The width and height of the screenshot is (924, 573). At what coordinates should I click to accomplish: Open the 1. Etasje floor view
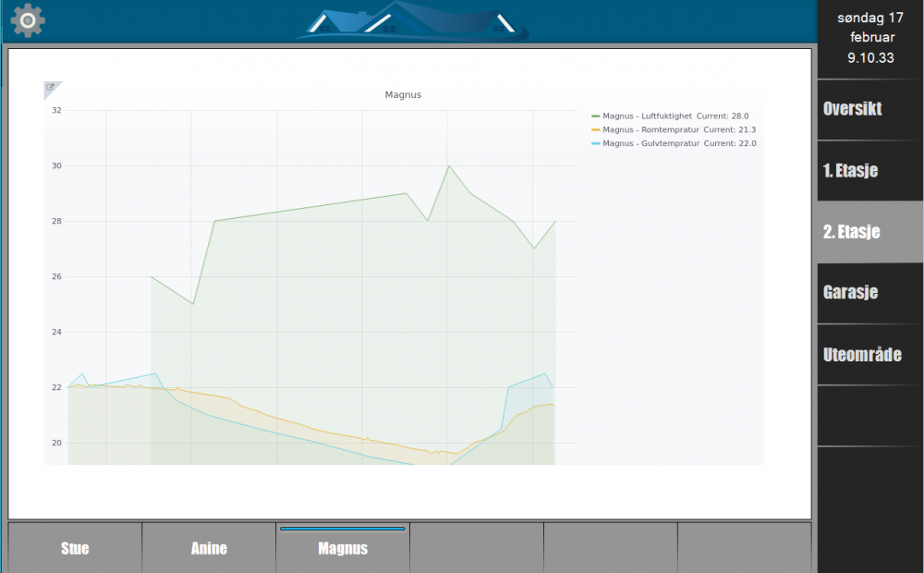(851, 171)
